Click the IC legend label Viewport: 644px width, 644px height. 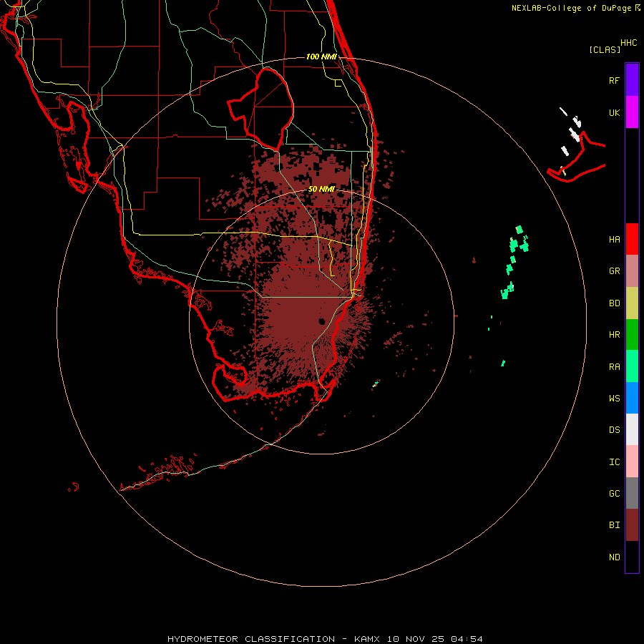click(614, 462)
